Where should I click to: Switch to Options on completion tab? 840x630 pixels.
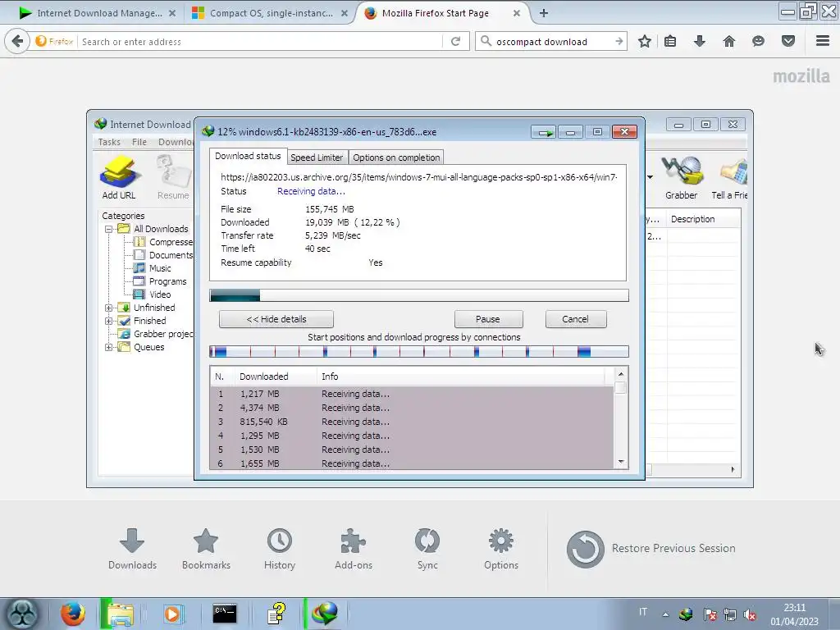(396, 157)
